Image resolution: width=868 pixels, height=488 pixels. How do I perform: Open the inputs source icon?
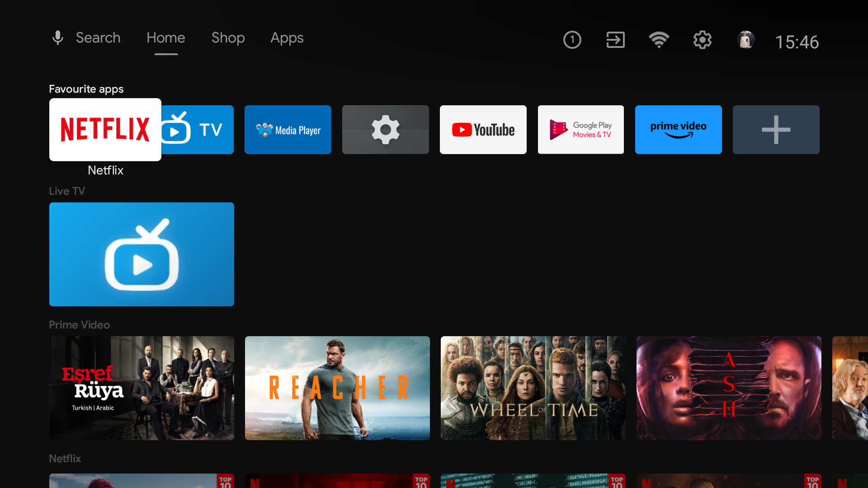click(x=615, y=40)
